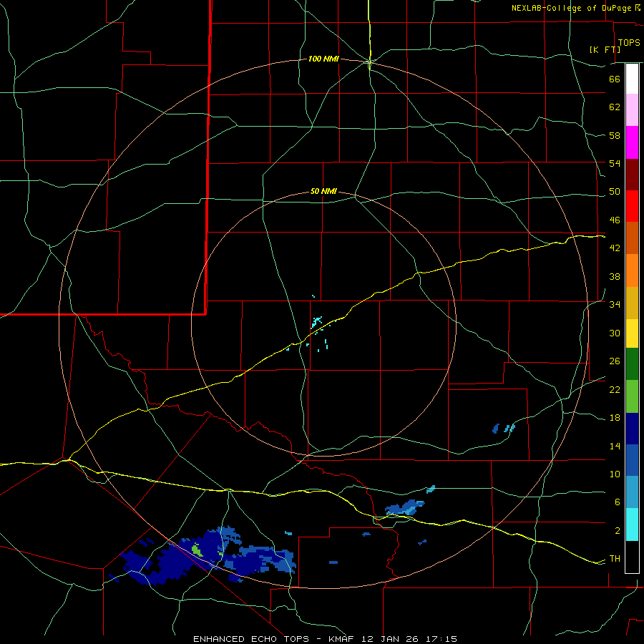
Task: Click the TOPS legend title
Action: click(x=629, y=42)
